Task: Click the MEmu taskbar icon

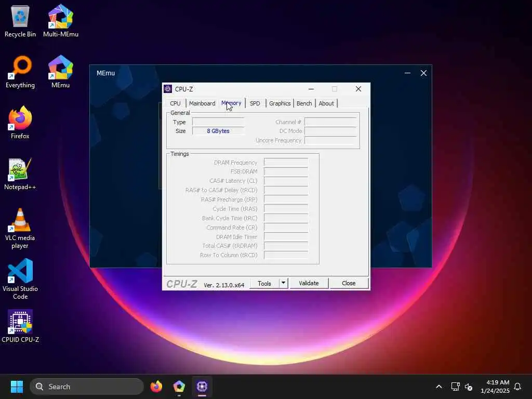Action: (179, 387)
